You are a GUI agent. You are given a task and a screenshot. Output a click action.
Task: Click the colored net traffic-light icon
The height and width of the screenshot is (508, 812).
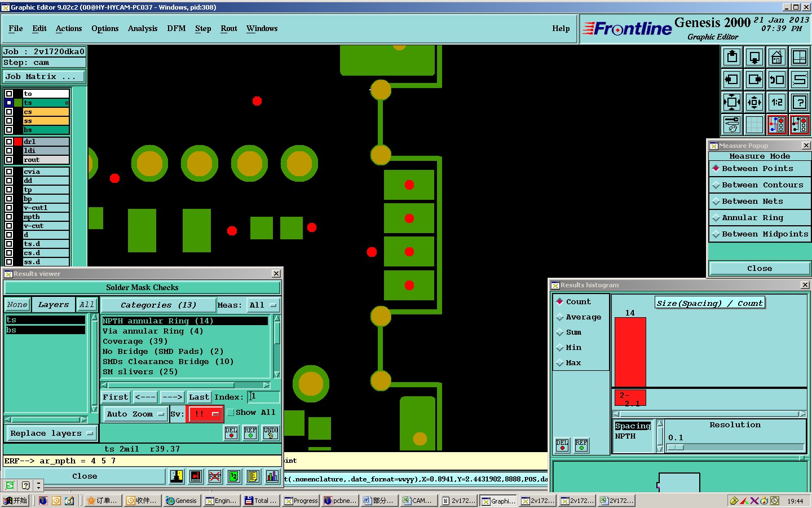(777, 125)
